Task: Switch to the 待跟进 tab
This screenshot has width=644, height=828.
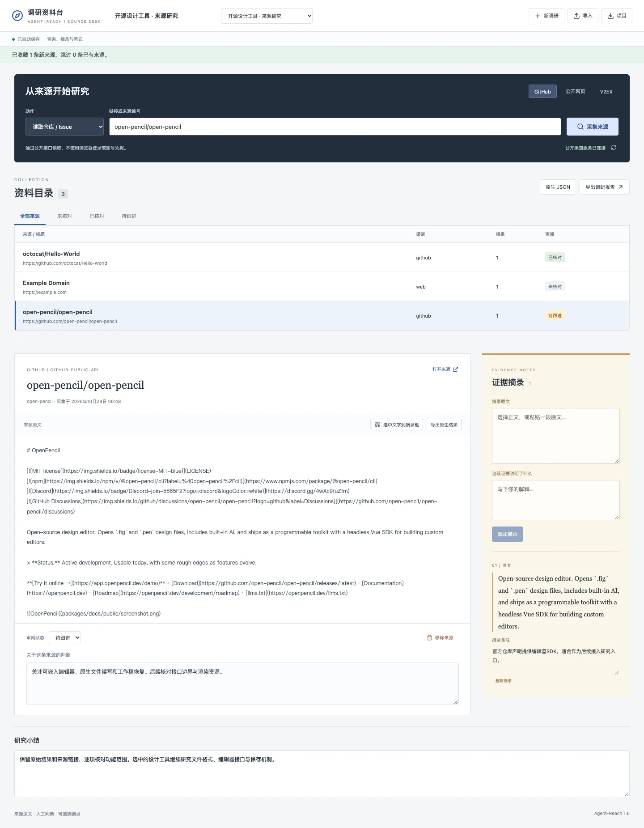Action: (129, 216)
